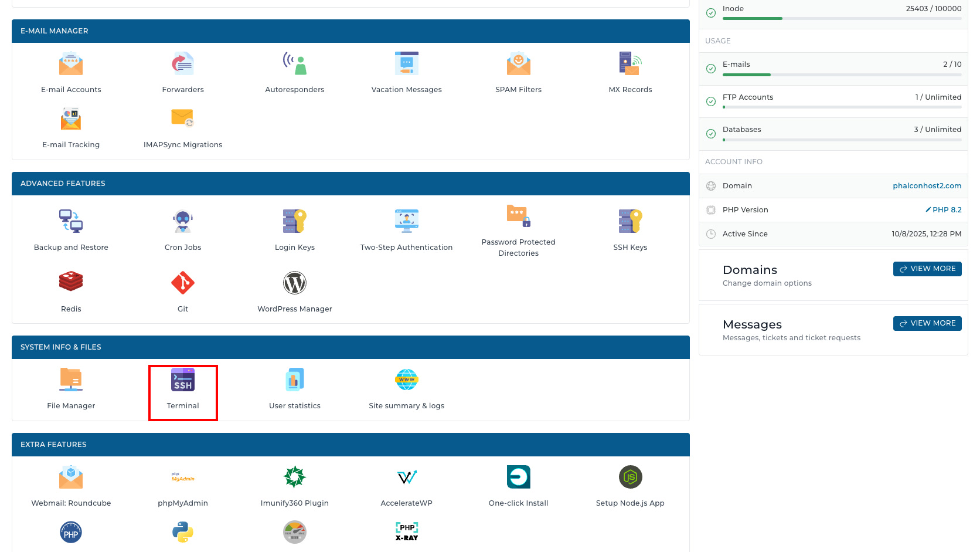
Task: Open the Python app icon
Action: pyautogui.click(x=183, y=532)
